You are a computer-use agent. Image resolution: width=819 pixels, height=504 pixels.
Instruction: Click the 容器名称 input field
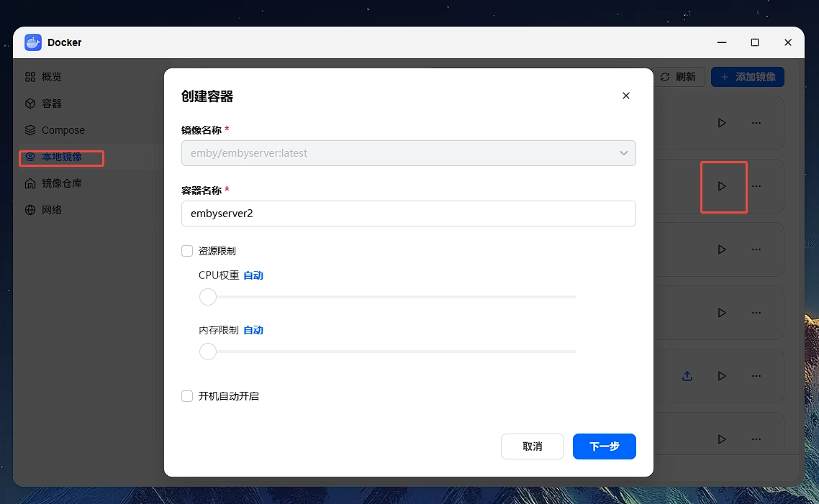pos(409,214)
